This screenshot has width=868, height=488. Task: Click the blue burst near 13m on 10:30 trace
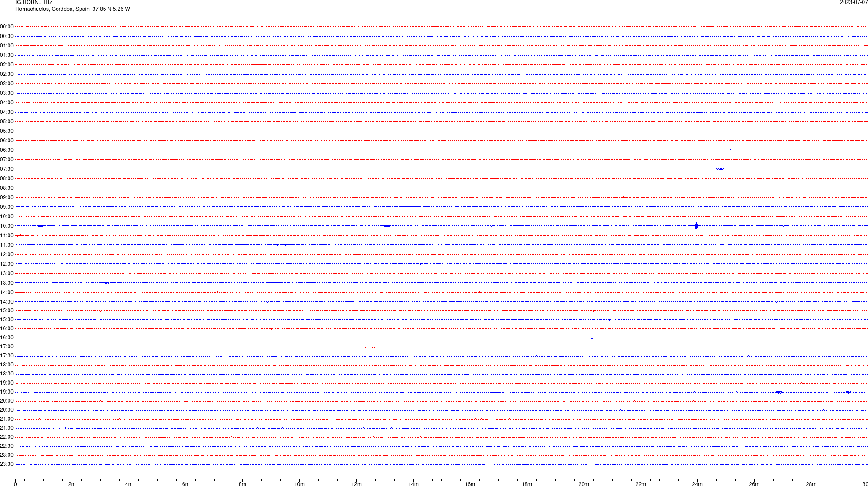click(387, 226)
